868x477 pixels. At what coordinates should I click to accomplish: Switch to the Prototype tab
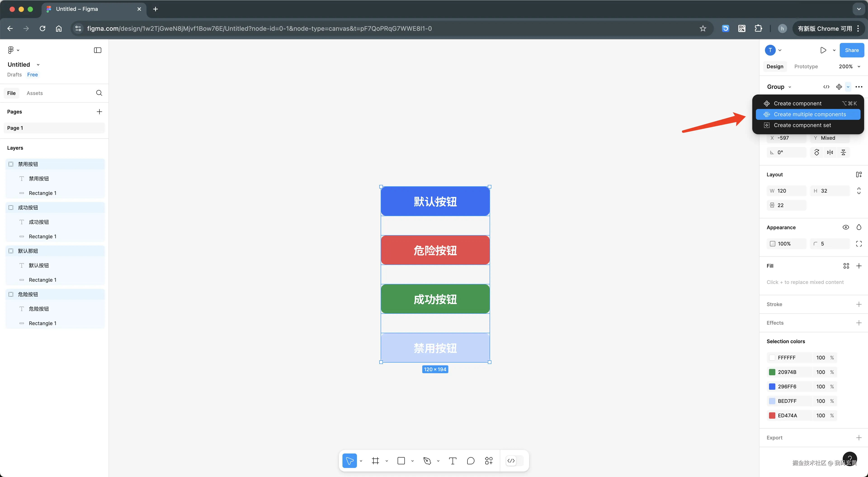806,66
